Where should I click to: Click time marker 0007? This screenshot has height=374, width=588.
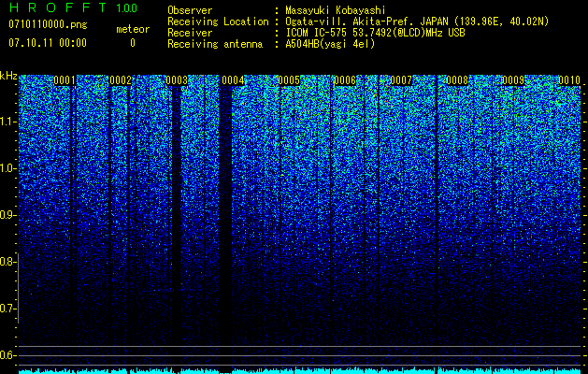[401, 80]
